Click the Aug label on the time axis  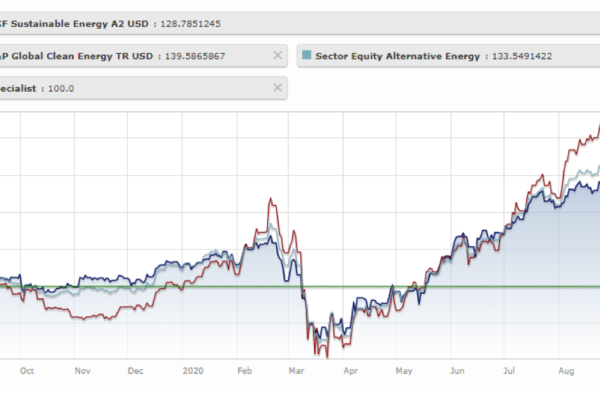(x=566, y=370)
